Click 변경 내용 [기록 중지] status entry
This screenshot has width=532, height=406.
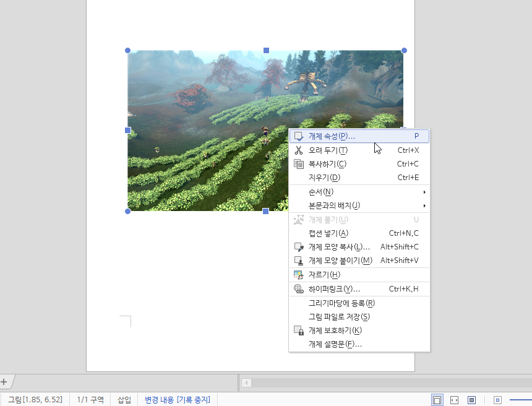[x=178, y=400]
